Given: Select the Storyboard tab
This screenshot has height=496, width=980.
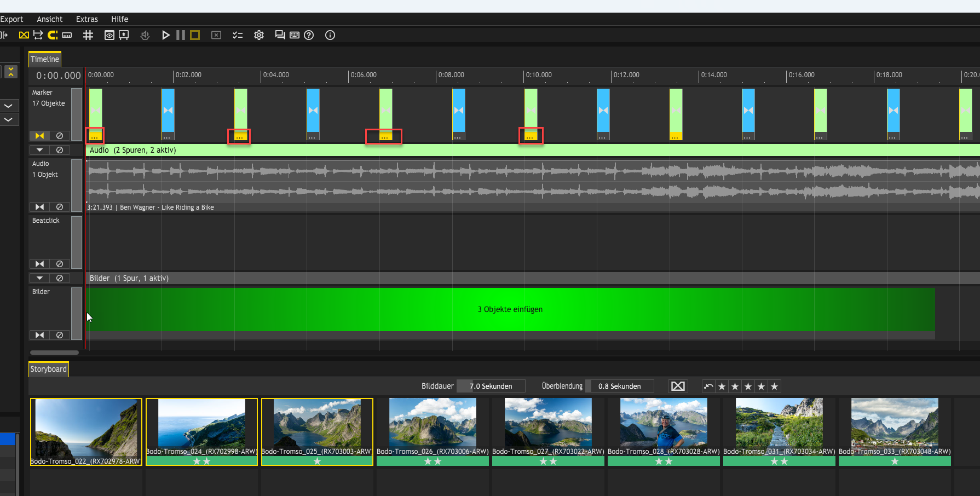Looking at the screenshot, I should [x=49, y=369].
